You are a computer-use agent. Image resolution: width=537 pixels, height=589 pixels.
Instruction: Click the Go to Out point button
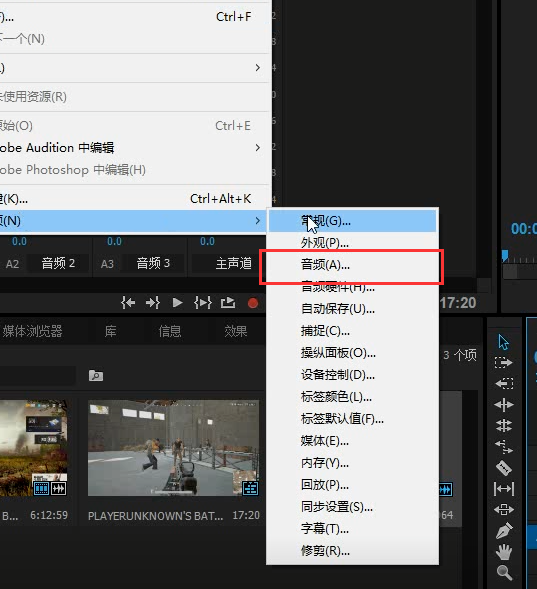[153, 302]
